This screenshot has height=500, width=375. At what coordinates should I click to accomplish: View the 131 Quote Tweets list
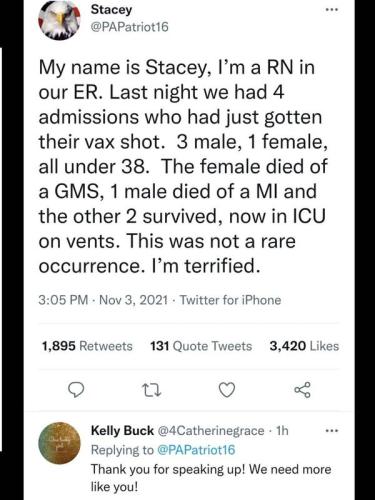coord(201,346)
